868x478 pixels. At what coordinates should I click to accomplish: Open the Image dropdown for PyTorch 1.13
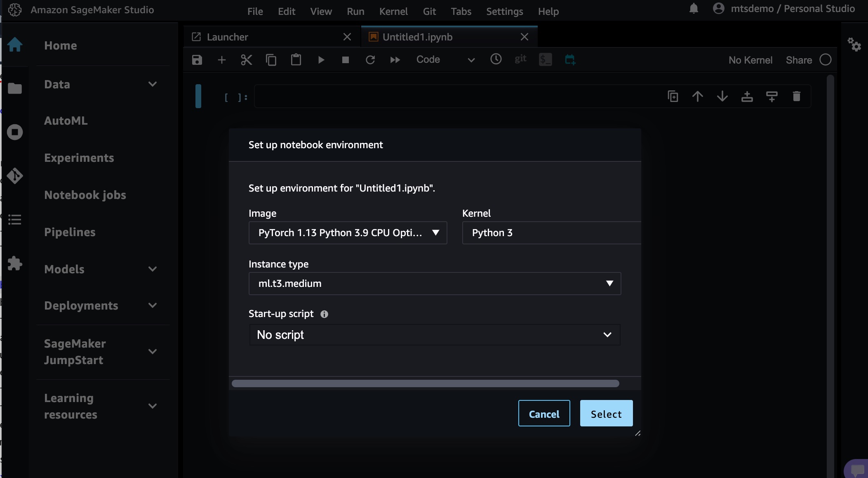348,233
